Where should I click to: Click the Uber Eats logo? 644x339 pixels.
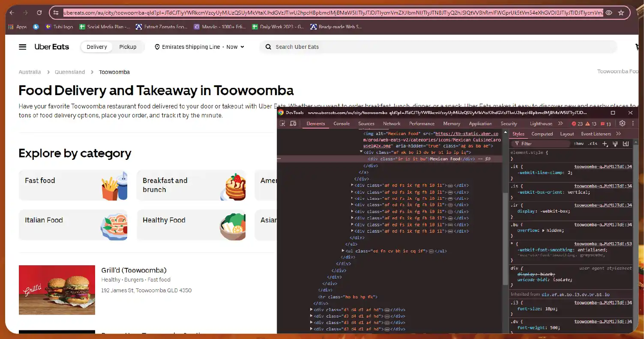[52, 47]
